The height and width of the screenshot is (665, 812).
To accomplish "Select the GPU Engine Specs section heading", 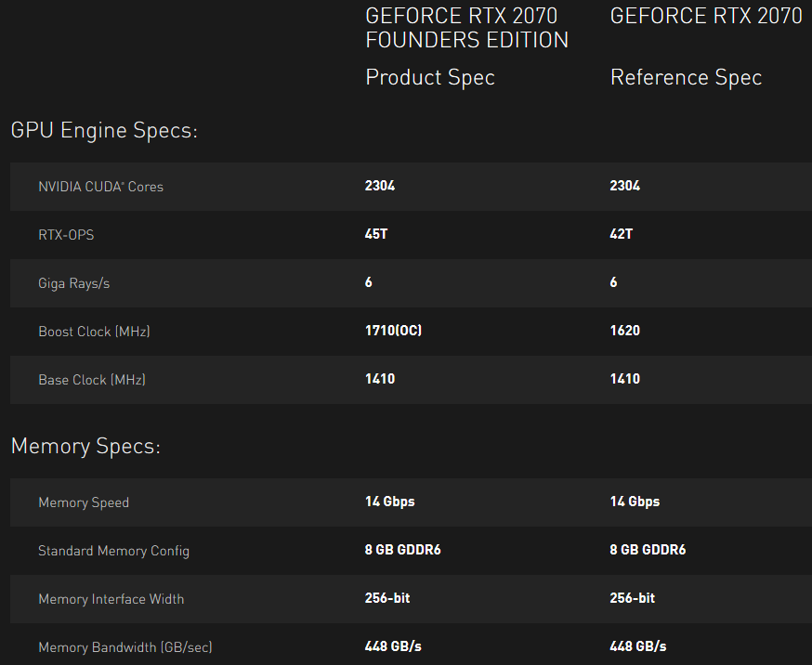I will tap(104, 131).
